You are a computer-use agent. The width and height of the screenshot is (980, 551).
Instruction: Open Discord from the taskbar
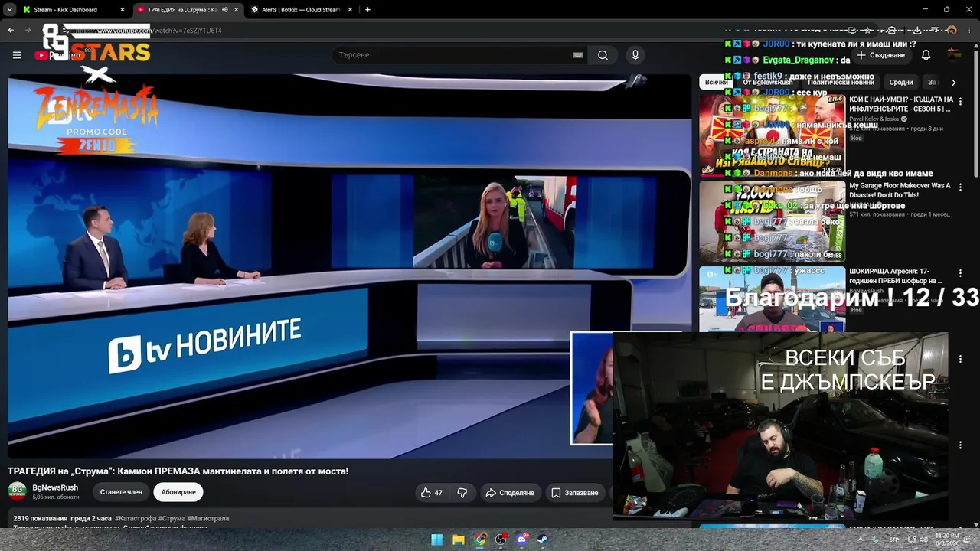pos(522,540)
